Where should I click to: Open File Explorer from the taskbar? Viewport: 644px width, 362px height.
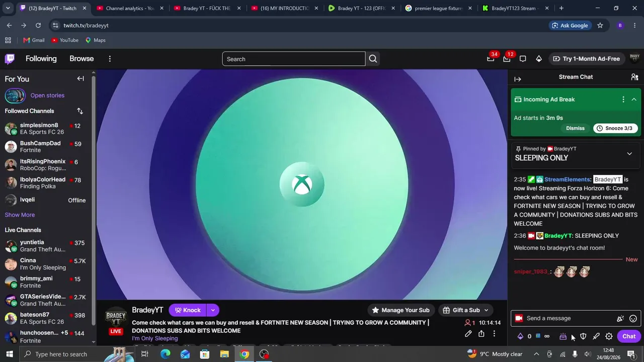224,354
